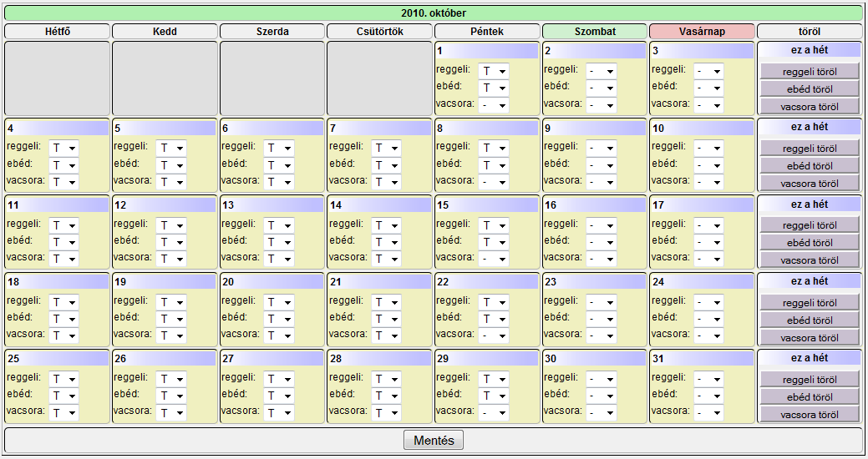Screen dimensions: 868x459
Task: Click vacsora töröl for the week of 18
Action: (x=810, y=338)
